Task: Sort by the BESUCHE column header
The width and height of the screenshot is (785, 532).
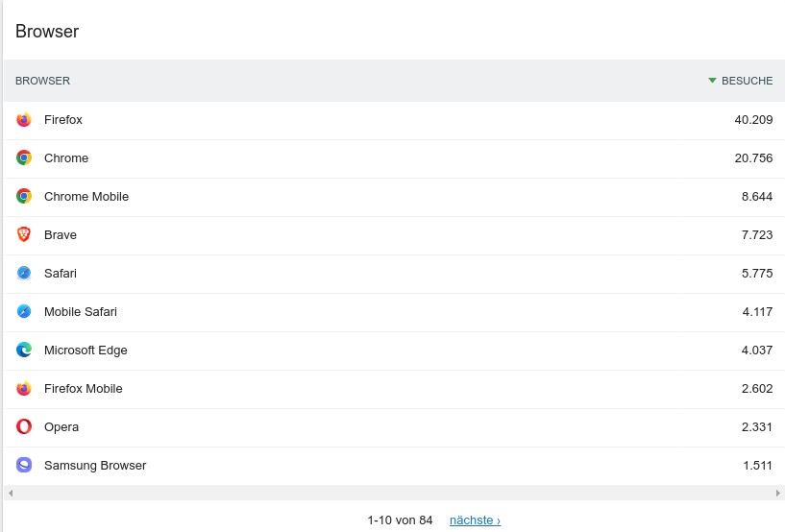Action: [747, 81]
